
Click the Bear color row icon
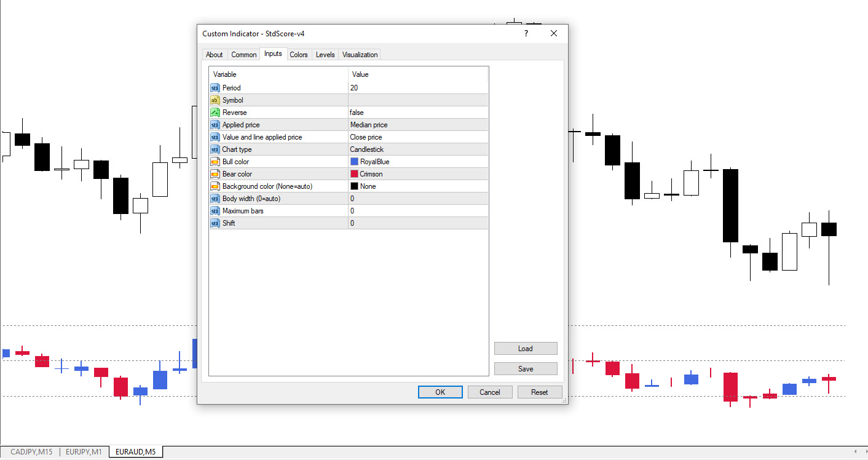coord(215,174)
